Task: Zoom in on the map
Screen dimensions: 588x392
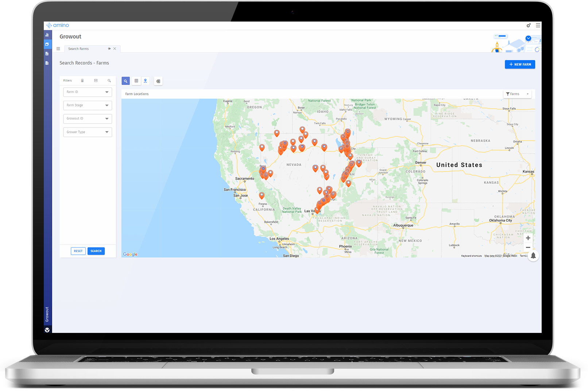Action: [x=528, y=238]
